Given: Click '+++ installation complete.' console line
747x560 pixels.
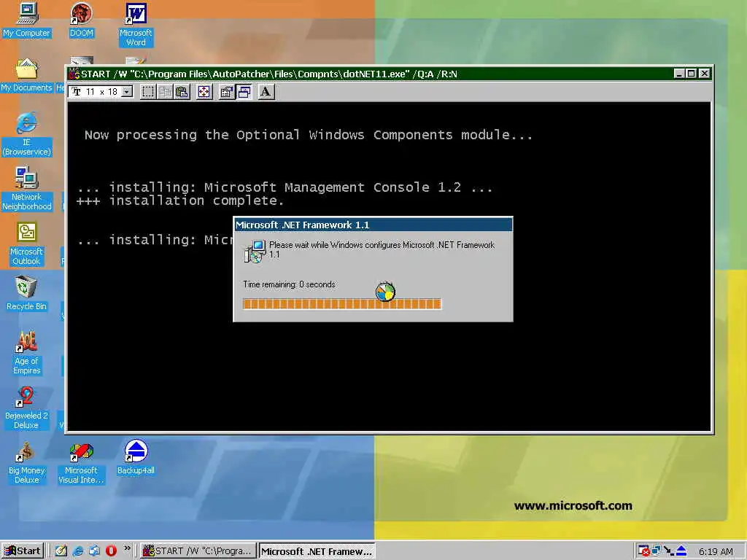Looking at the screenshot, I should (180, 201).
